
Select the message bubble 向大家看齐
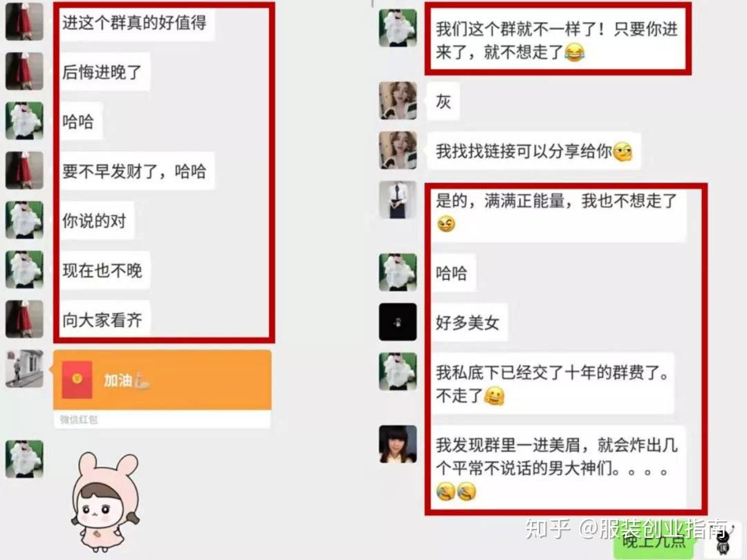[x=104, y=319]
